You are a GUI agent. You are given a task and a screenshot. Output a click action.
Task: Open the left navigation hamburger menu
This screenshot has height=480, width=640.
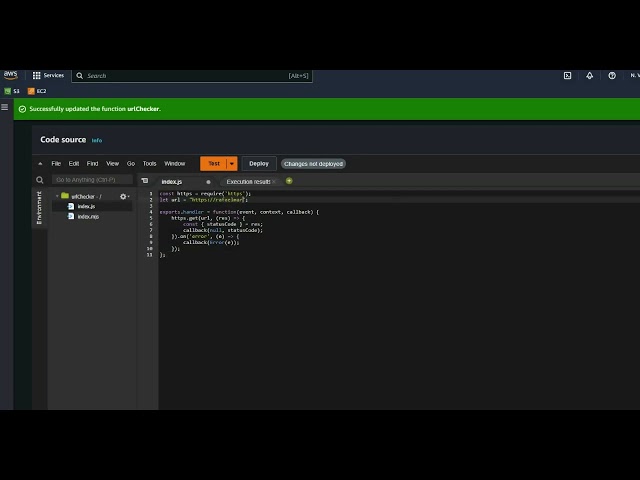[x=5, y=107]
